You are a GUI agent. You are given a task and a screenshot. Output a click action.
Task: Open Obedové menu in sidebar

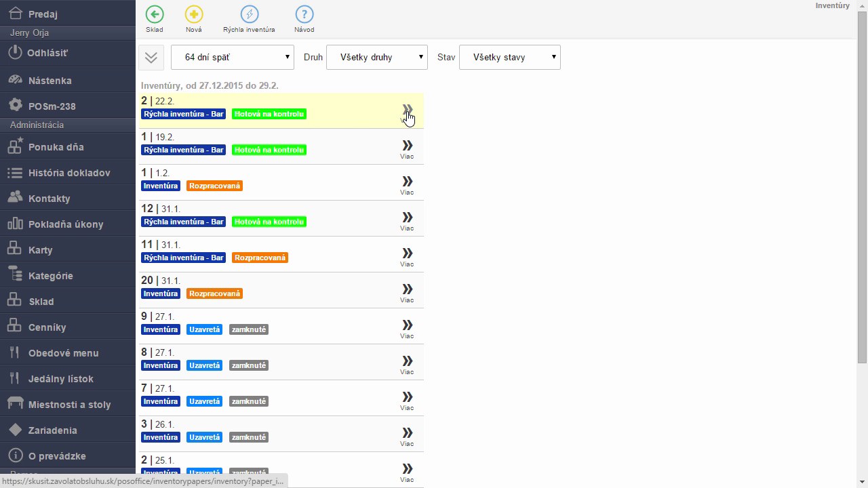pyautogui.click(x=68, y=352)
